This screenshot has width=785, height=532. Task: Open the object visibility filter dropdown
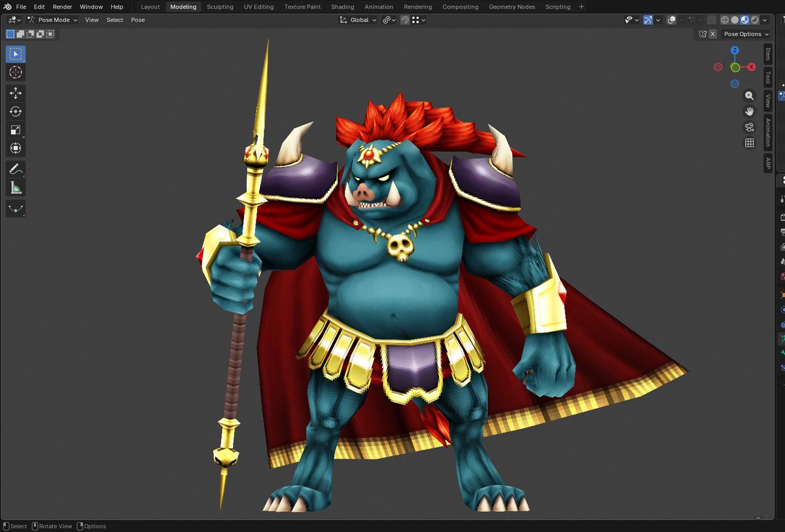[x=631, y=20]
